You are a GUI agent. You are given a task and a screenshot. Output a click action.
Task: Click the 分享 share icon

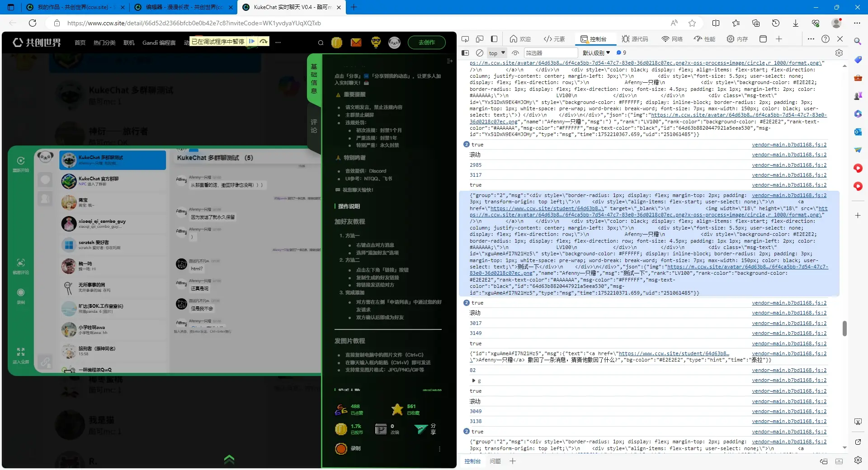pos(421,429)
